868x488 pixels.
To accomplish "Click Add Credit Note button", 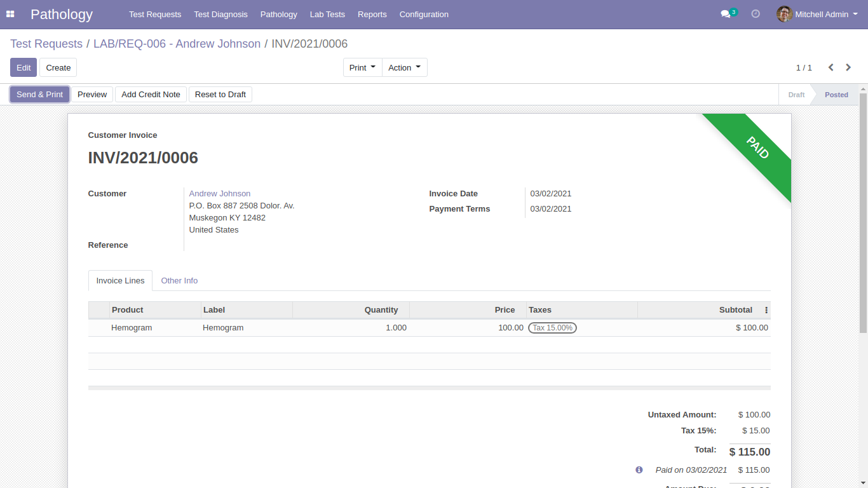I will coord(151,94).
